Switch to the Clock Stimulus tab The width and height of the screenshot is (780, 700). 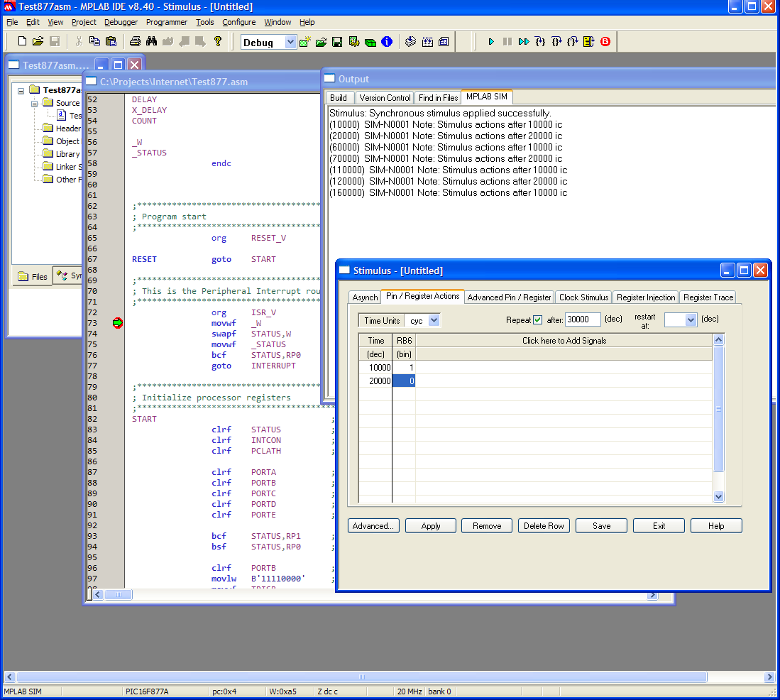coord(583,297)
